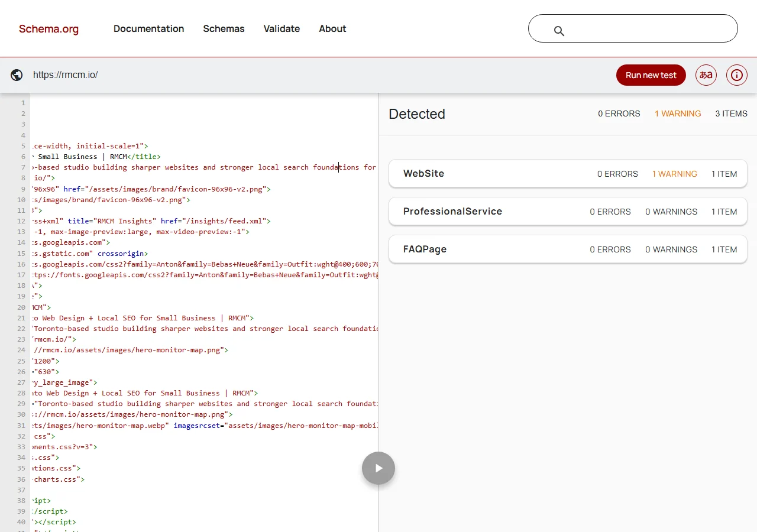This screenshot has width=757, height=532.
Task: Expand the ProfessionalService detected item
Action: pos(568,212)
